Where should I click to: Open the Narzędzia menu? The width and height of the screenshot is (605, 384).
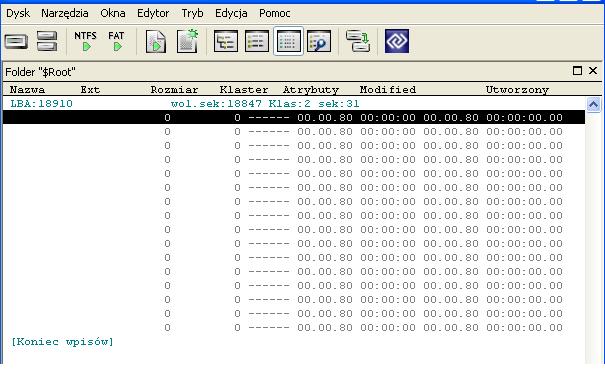click(x=64, y=14)
